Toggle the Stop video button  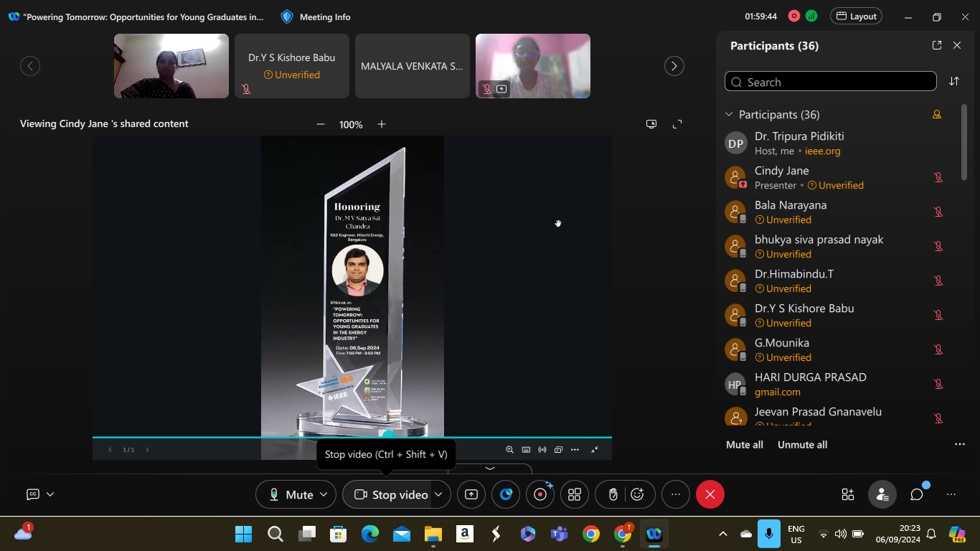coord(391,494)
